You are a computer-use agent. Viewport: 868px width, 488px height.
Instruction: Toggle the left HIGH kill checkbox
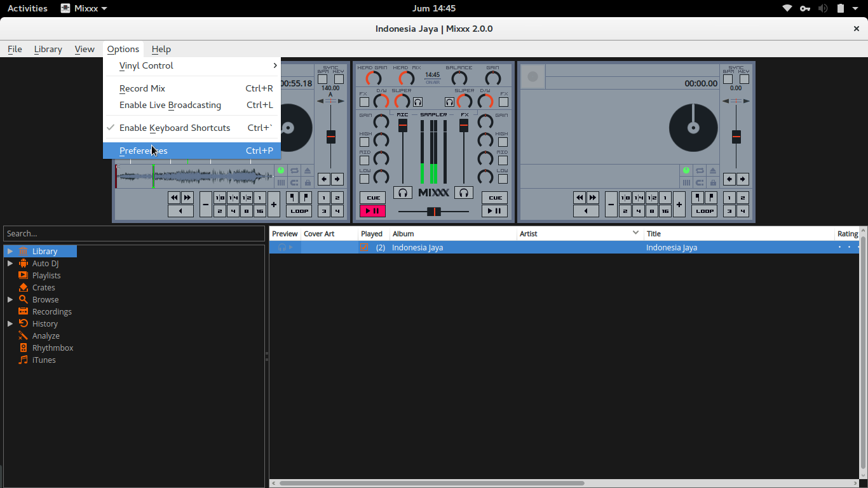(x=364, y=142)
